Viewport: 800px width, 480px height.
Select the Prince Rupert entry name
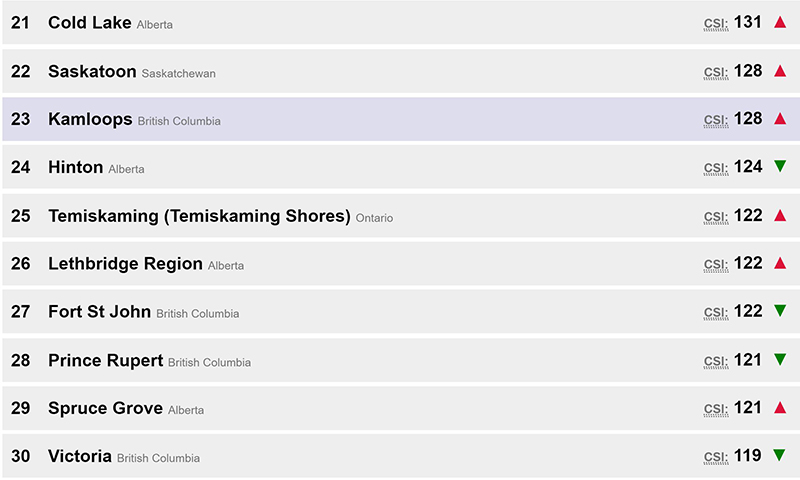pos(105,360)
